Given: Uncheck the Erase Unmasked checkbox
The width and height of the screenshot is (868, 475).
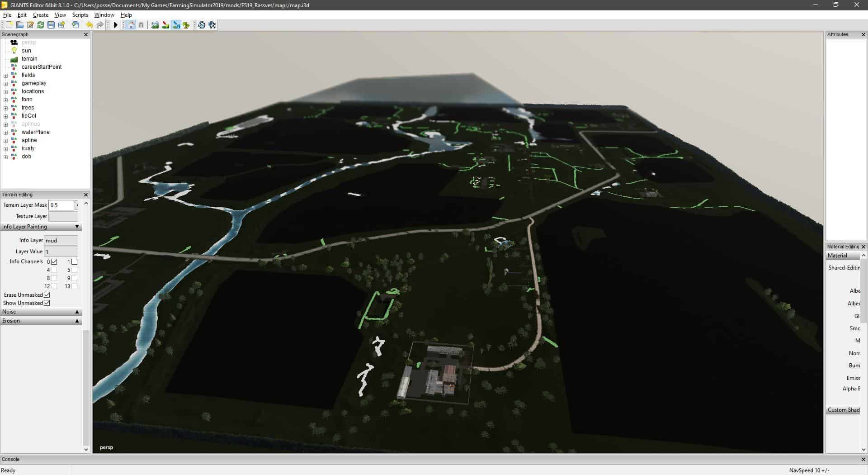Looking at the screenshot, I should coord(47,294).
